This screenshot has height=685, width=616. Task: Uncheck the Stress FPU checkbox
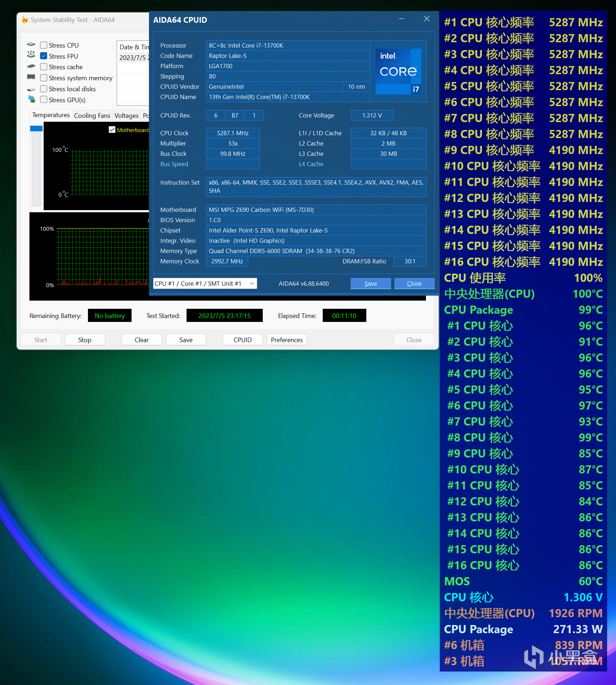[x=44, y=56]
